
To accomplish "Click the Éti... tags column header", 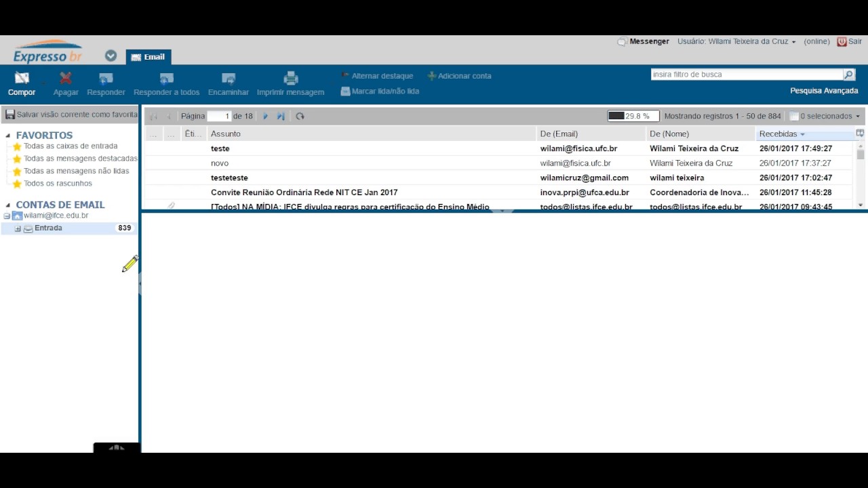I will (193, 134).
